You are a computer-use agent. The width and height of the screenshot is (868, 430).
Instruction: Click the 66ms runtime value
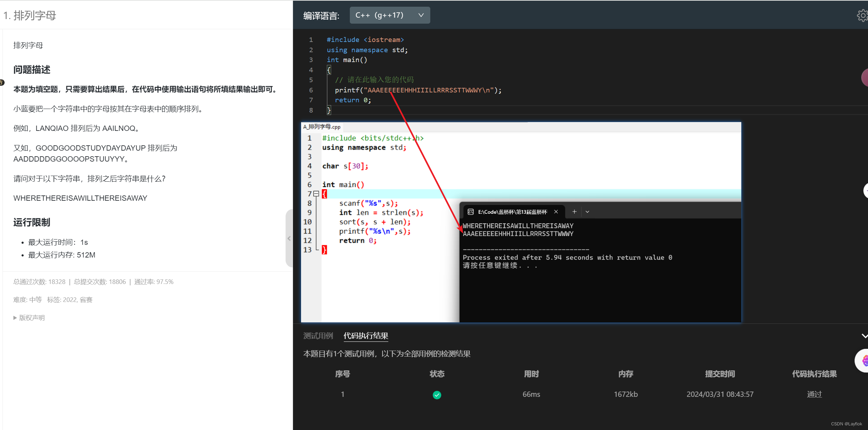coord(531,394)
